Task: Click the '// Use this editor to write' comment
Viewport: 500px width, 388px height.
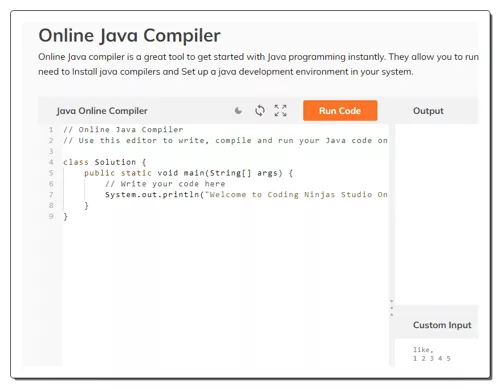Action: 225,140
